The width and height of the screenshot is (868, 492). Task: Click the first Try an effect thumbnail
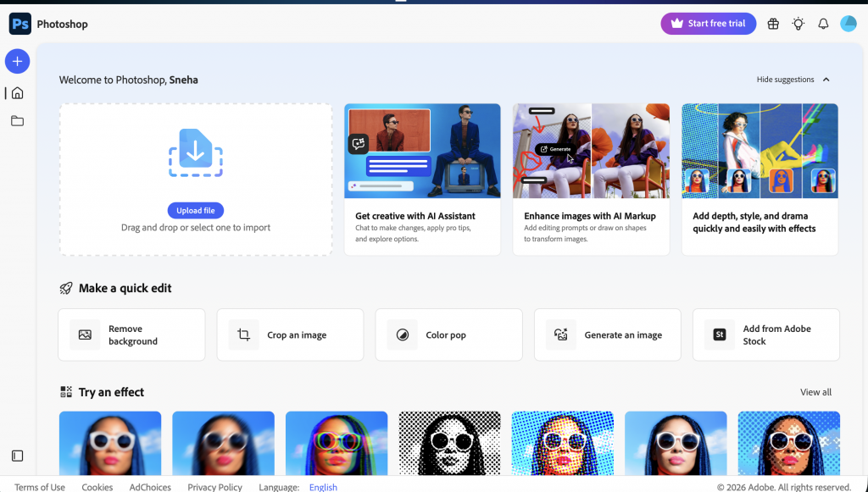109,443
